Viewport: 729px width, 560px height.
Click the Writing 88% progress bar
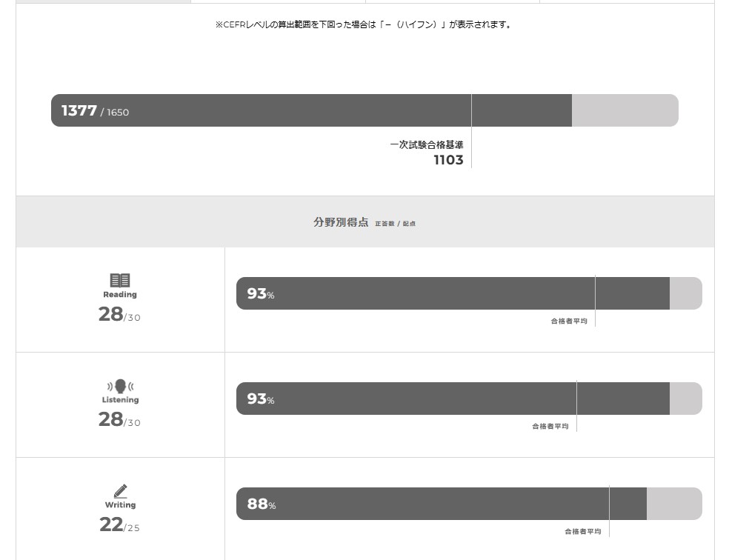(468, 504)
